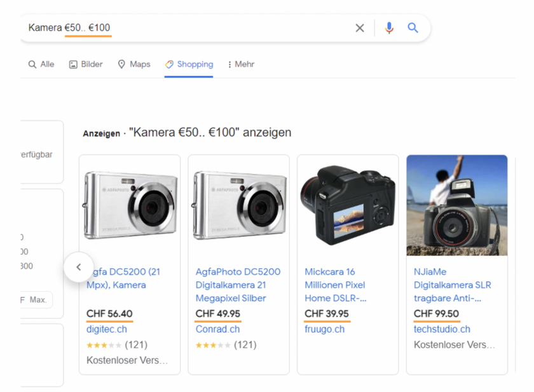Open Mickcara 16 Millionen Pixel link
The height and width of the screenshot is (392, 534).
coord(336,285)
